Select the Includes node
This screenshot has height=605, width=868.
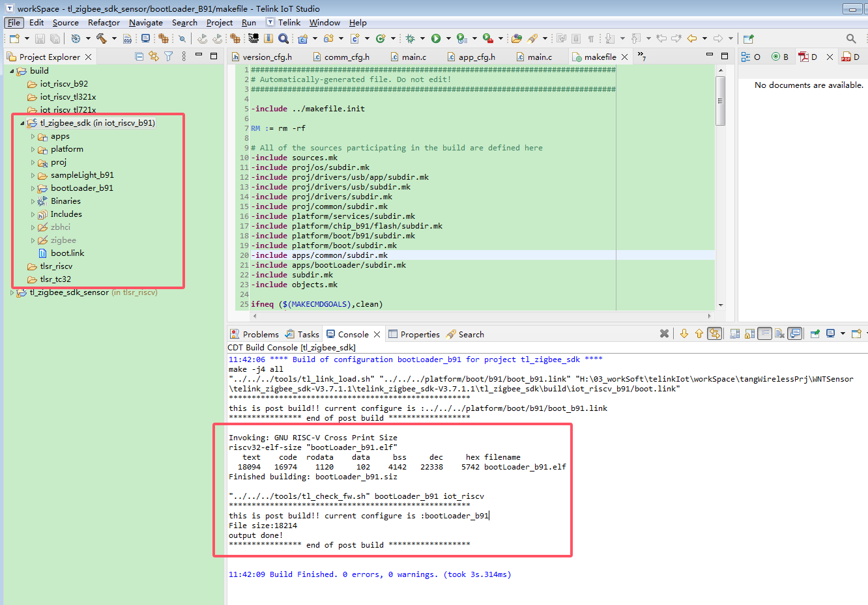point(59,214)
